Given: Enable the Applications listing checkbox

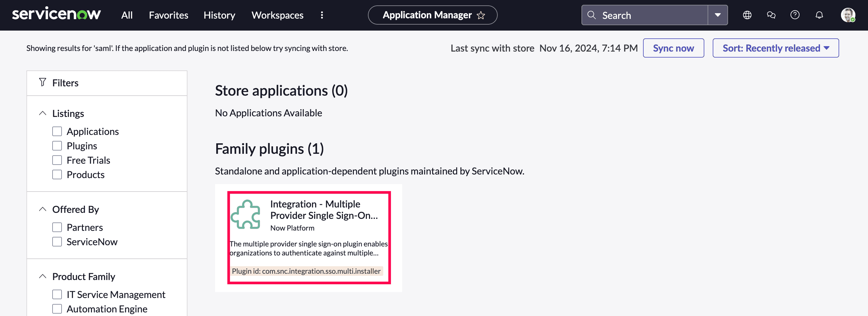Looking at the screenshot, I should click(x=57, y=131).
